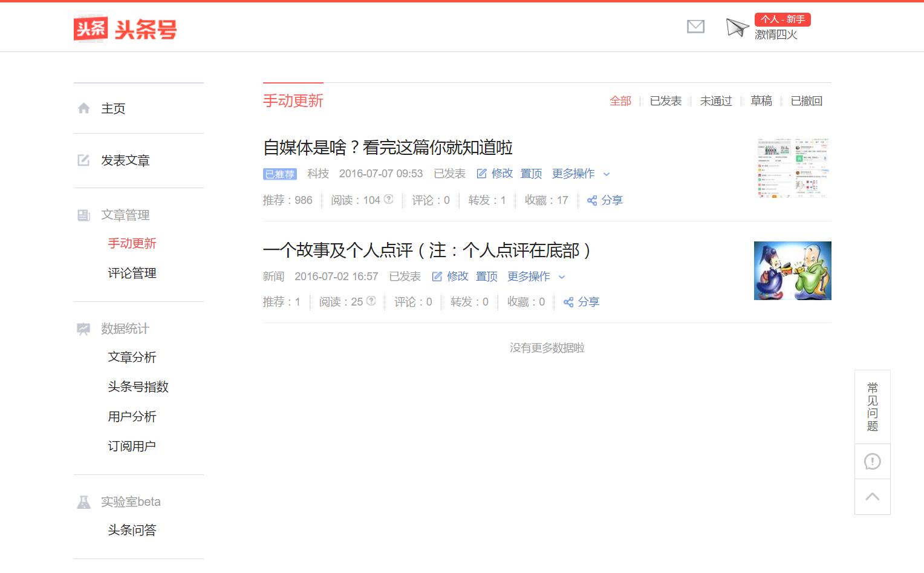Select the home icon next to 主页
The width and height of the screenshot is (924, 573).
point(84,108)
